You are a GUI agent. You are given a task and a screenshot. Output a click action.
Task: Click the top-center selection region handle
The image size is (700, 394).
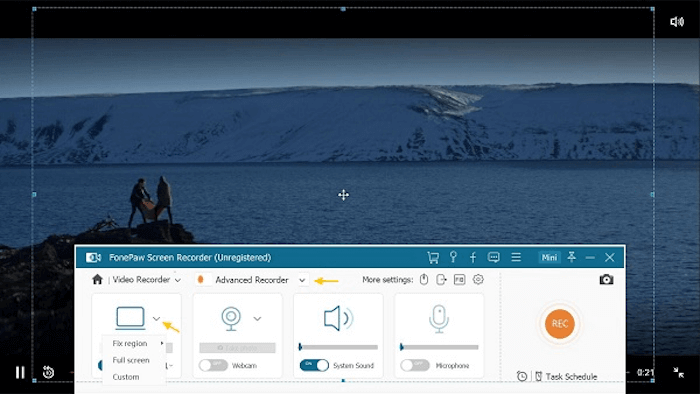[x=343, y=9]
